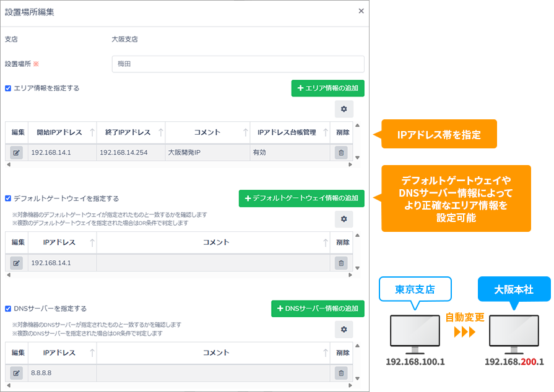
Task: Click the monitor labeled 192.168.200.1
Action: point(514,334)
